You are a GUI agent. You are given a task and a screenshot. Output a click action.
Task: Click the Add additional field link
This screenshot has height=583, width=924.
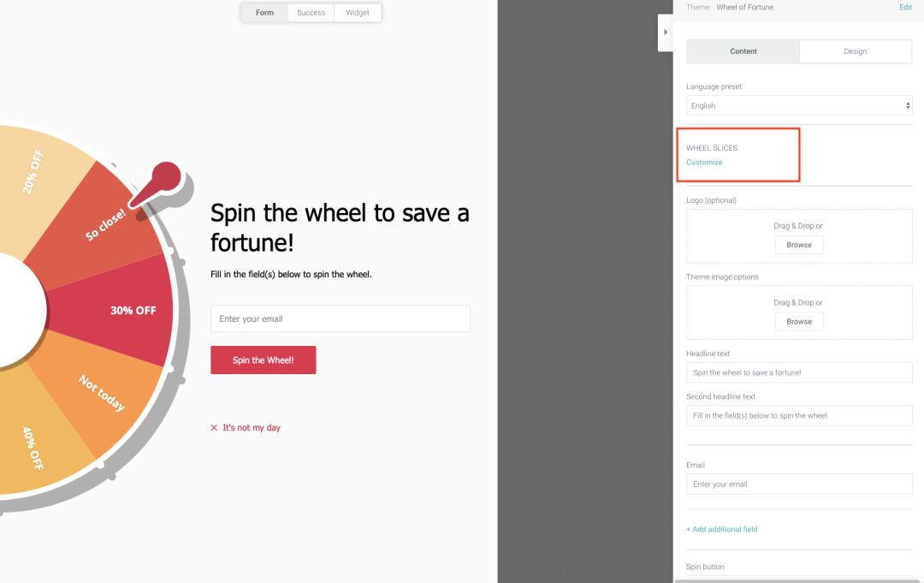pos(721,529)
